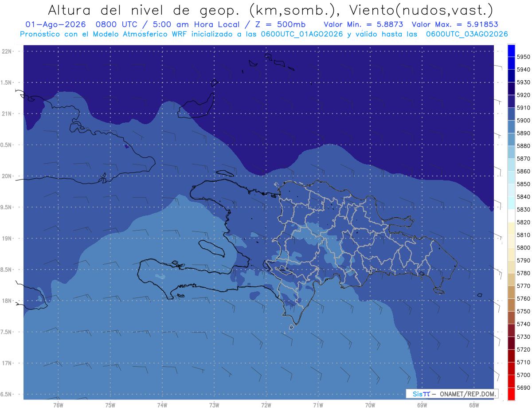The width and height of the screenshot is (532, 411).
Task: Click the '5820' legend value
Action: click(523, 222)
